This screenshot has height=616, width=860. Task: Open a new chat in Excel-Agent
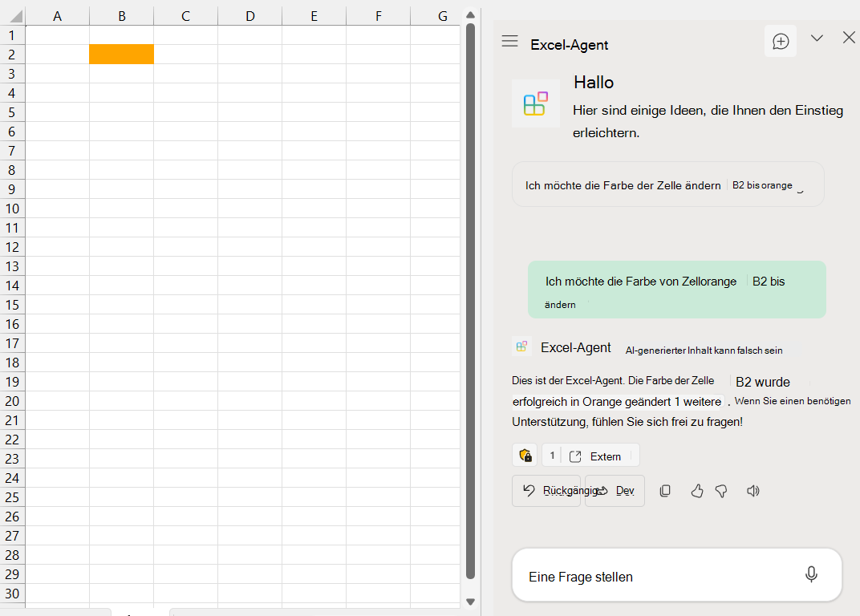click(x=780, y=41)
